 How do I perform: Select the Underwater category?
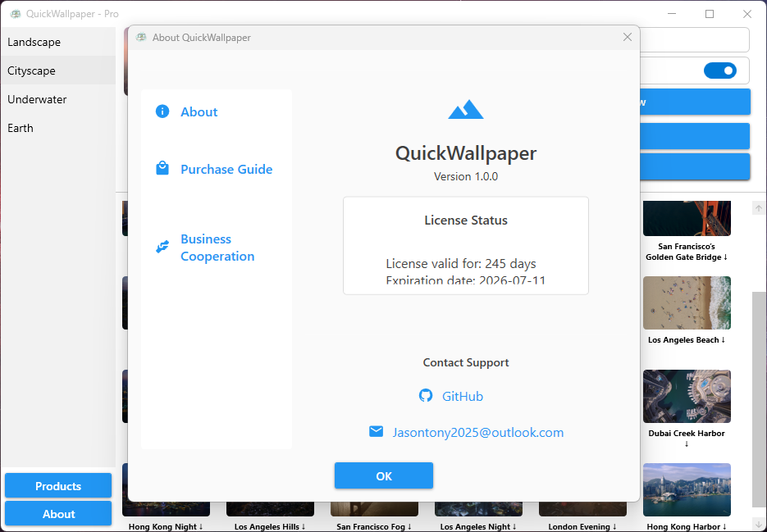point(57,99)
